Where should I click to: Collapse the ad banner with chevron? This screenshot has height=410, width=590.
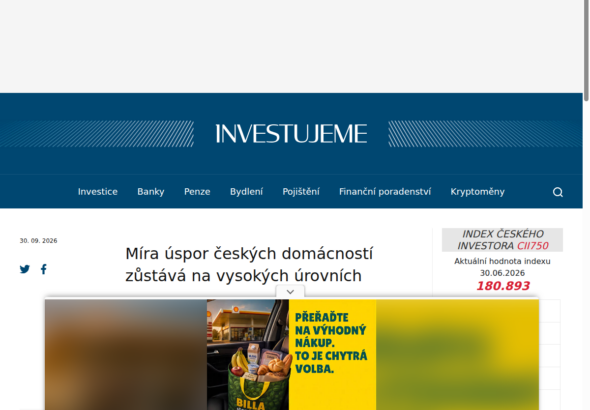290,292
